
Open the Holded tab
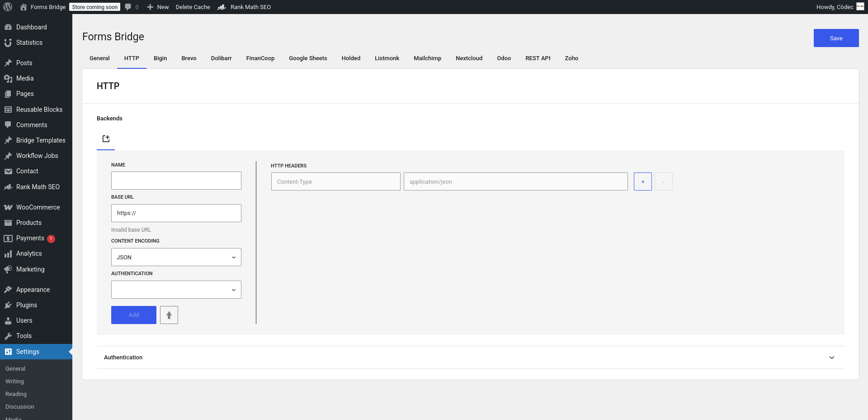click(x=351, y=58)
